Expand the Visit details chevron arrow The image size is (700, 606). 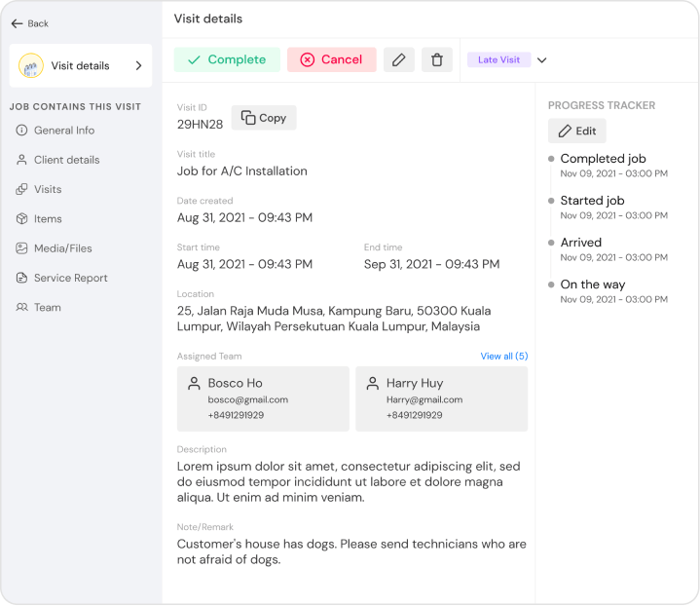139,65
